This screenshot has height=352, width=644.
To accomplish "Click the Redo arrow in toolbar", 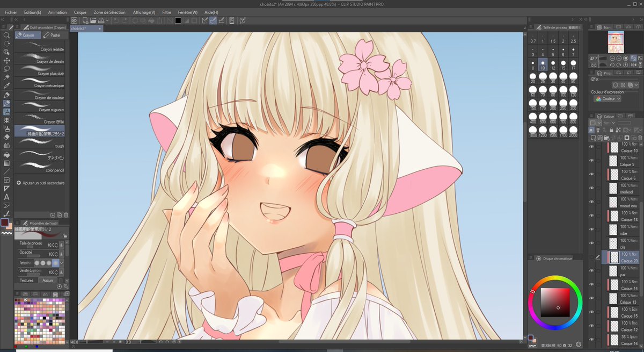I will [125, 20].
